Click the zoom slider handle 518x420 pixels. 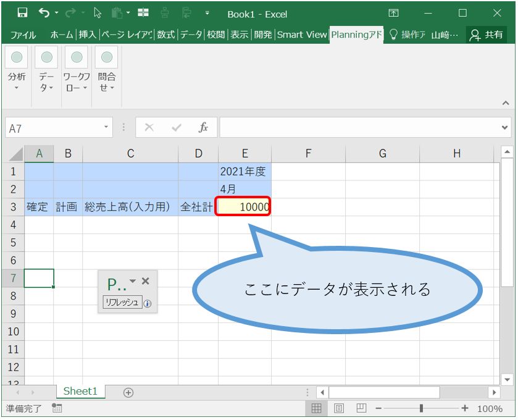click(x=421, y=408)
